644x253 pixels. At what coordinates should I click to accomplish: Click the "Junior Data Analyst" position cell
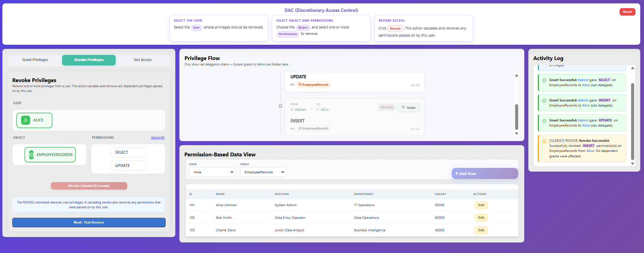tap(289, 230)
